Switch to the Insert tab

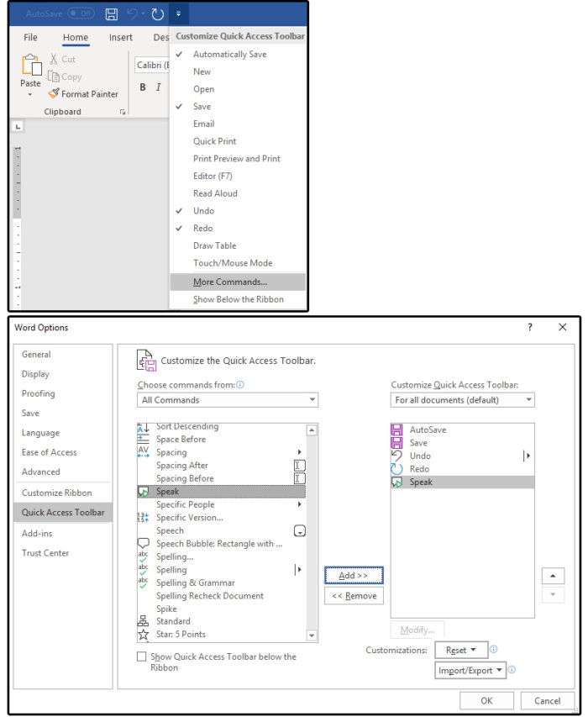(x=121, y=38)
